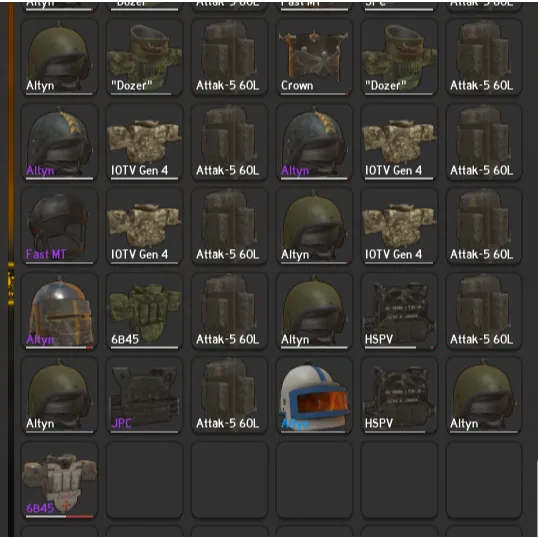The image size is (538, 538).
Task: Choose the chevron Altyn directly below the Crown
Action: point(314,142)
